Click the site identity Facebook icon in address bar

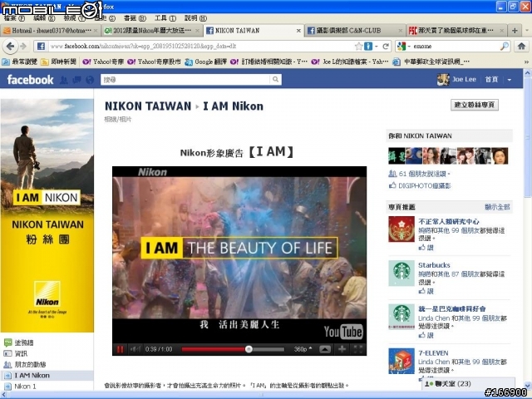[x=41, y=47]
